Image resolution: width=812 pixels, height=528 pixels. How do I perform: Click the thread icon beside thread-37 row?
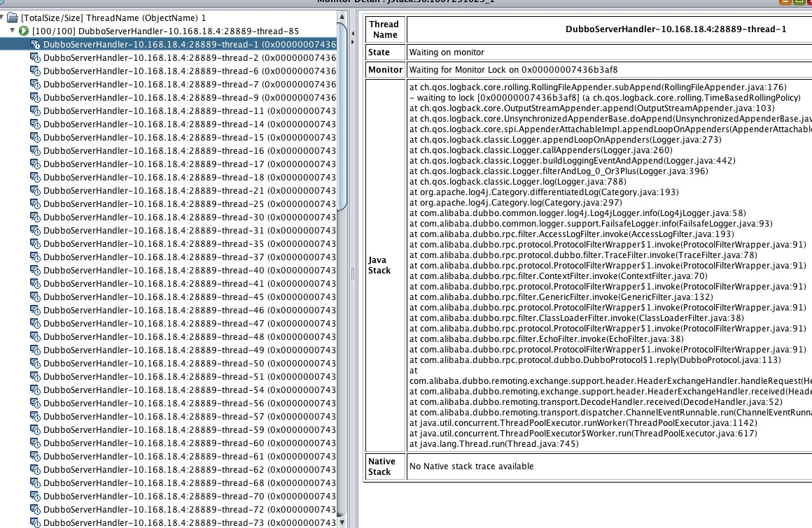pos(35,257)
